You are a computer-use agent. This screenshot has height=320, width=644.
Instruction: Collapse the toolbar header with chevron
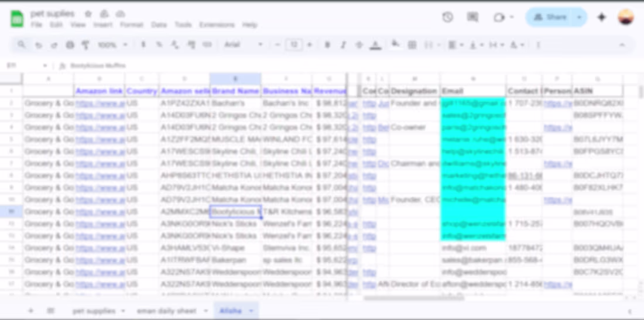point(622,44)
